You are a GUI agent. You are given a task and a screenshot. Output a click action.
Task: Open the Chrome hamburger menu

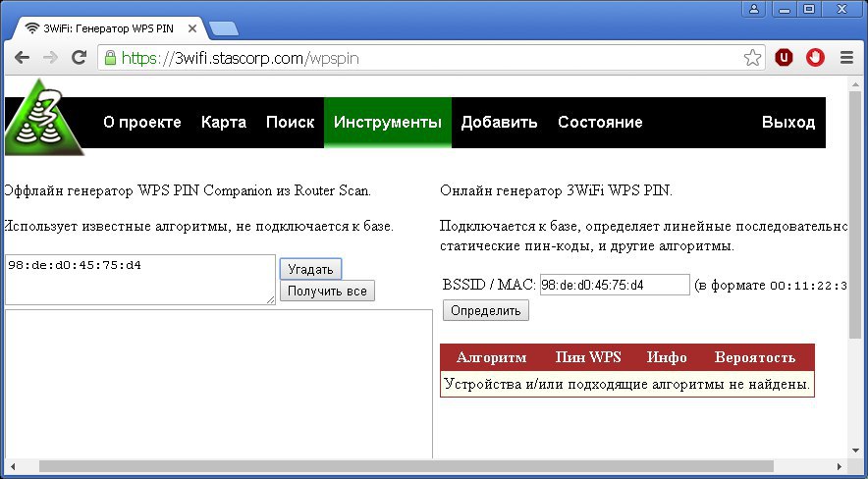[846, 57]
